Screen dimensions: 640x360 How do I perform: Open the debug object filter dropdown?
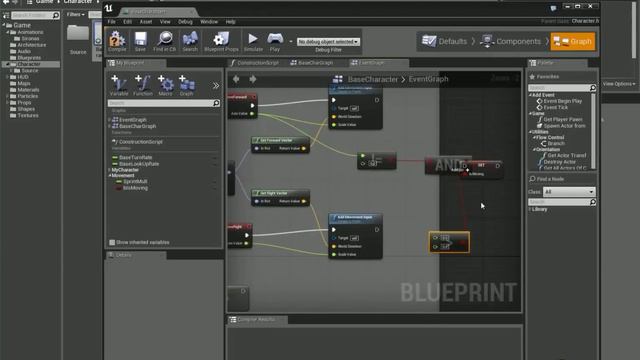[328, 42]
